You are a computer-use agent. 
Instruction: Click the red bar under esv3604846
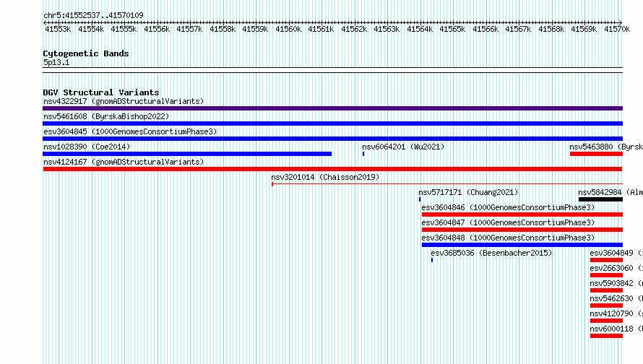[x=522, y=214]
